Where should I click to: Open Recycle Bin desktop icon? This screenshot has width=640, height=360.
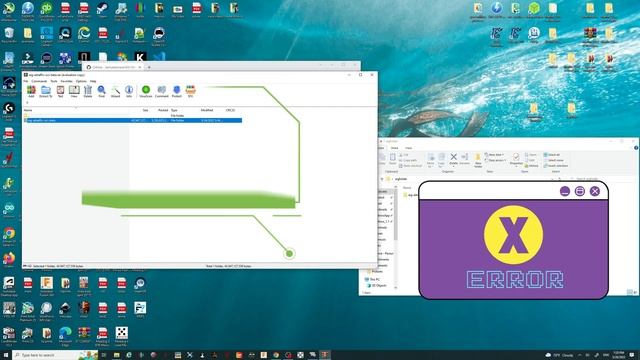pyautogui.click(x=9, y=35)
